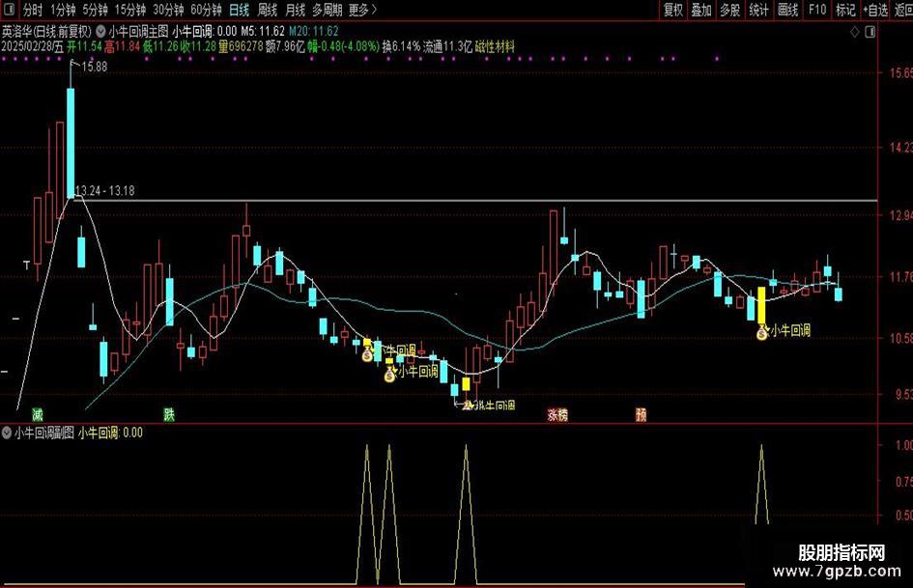Click the 13.24 - 13.18 gap line label

click(104, 191)
